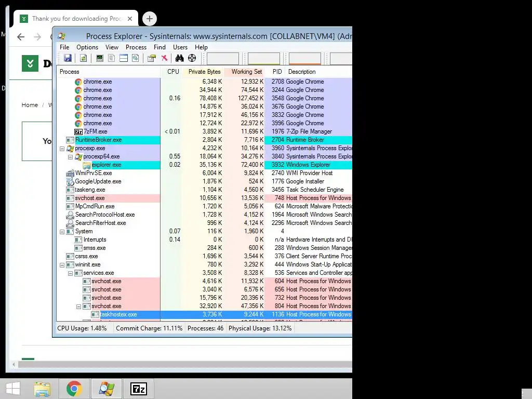Collapse the services.exe tree node
The height and width of the screenshot is (399, 532).
click(x=70, y=273)
